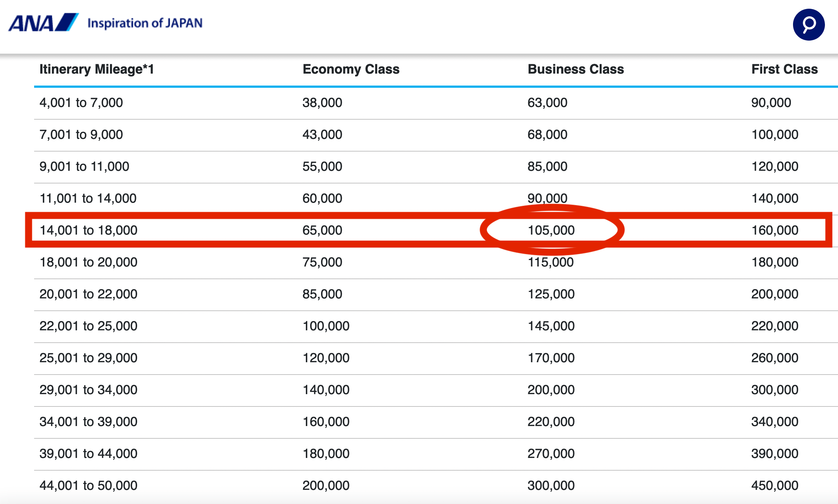The image size is (838, 504).
Task: Select Business 145,000 in row 22,001 to 25,000
Action: (551, 326)
